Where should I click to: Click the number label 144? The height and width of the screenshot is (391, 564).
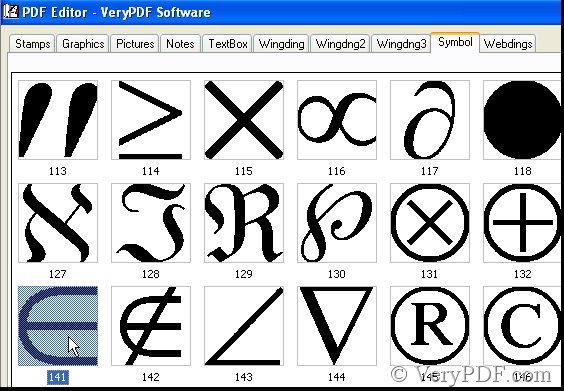tap(337, 377)
